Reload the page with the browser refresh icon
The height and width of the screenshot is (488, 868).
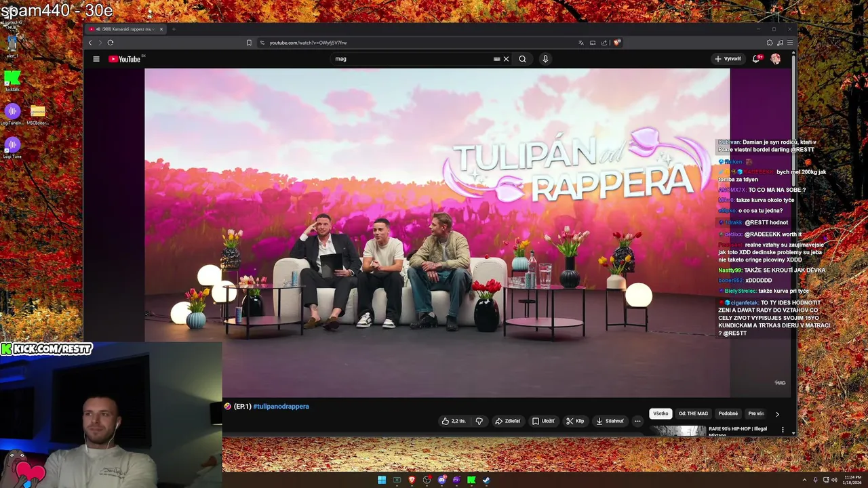tap(111, 43)
